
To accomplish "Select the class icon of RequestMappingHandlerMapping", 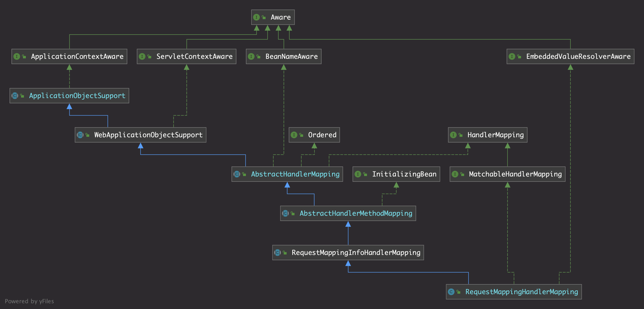I will point(451,292).
